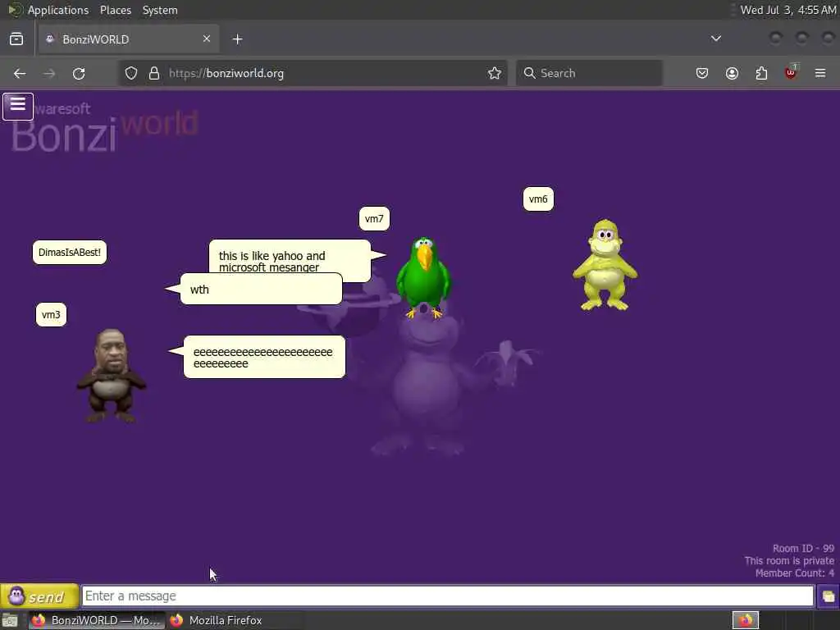This screenshot has width=840, height=630.
Task: Open the Pocket save icon
Action: click(702, 73)
